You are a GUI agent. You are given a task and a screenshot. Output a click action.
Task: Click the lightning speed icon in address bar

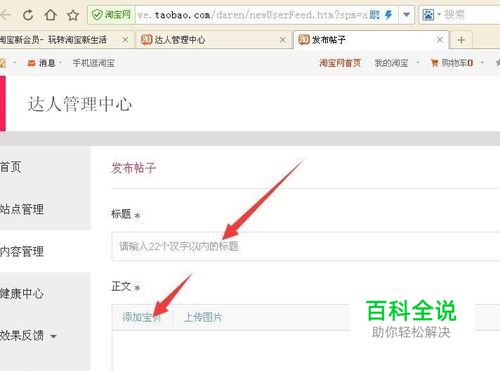click(x=389, y=15)
